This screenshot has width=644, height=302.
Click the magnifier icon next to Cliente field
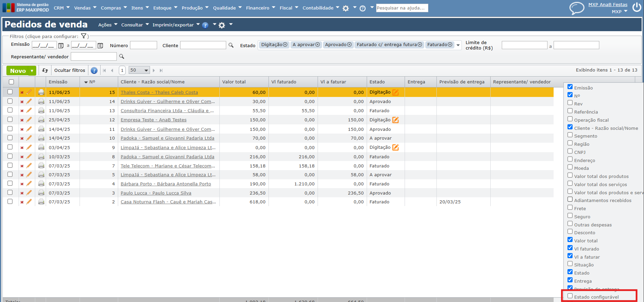(x=231, y=45)
